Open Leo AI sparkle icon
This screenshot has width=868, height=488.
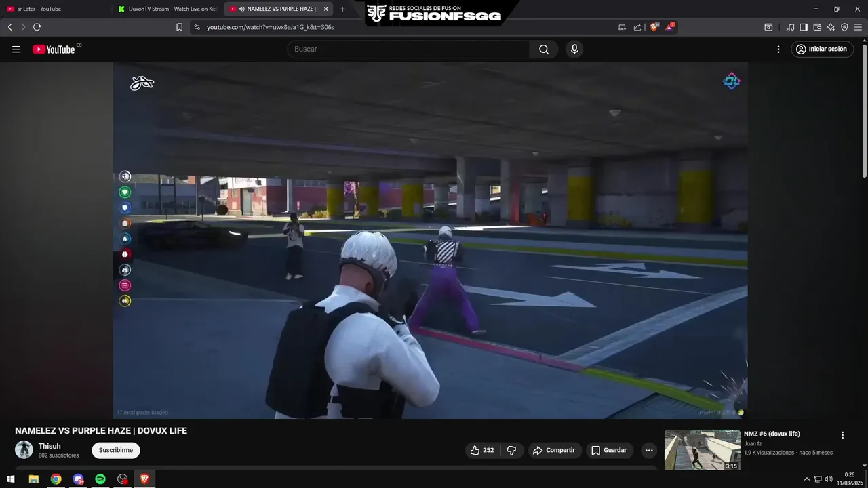(x=831, y=27)
